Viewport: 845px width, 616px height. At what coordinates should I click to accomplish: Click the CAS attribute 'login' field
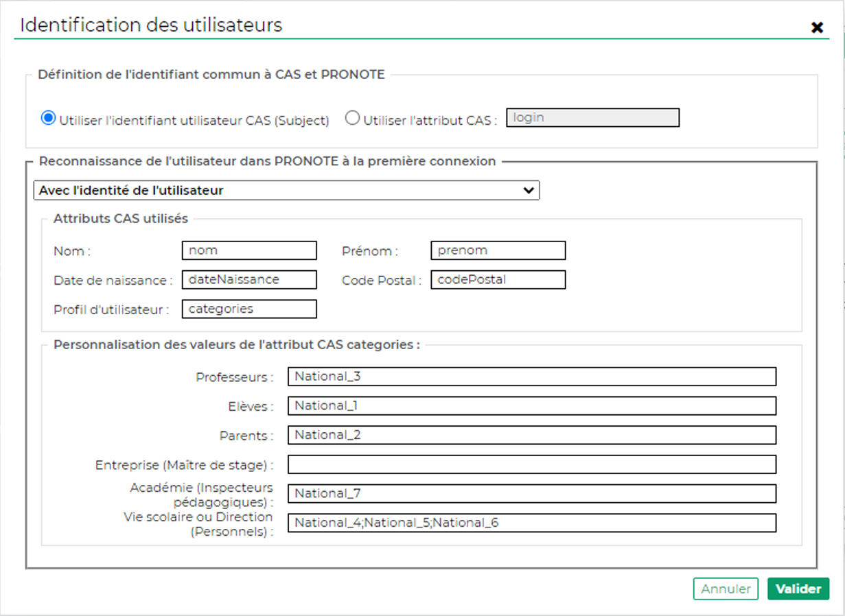pyautogui.click(x=592, y=118)
